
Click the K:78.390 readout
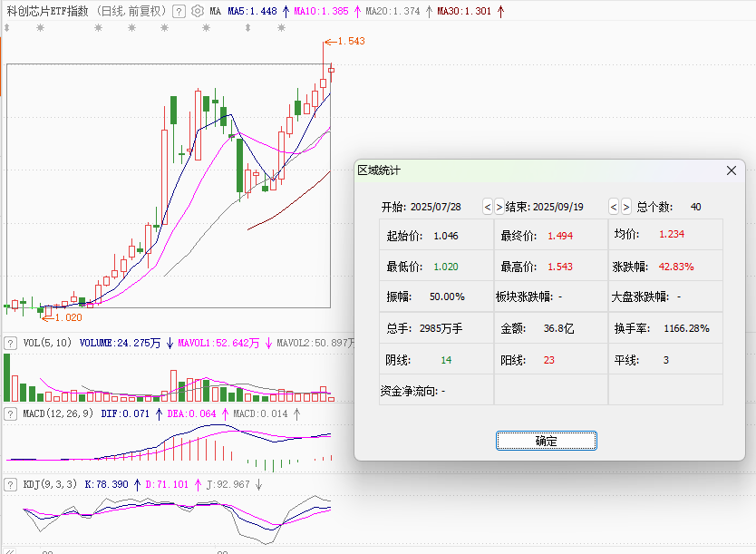click(x=107, y=484)
